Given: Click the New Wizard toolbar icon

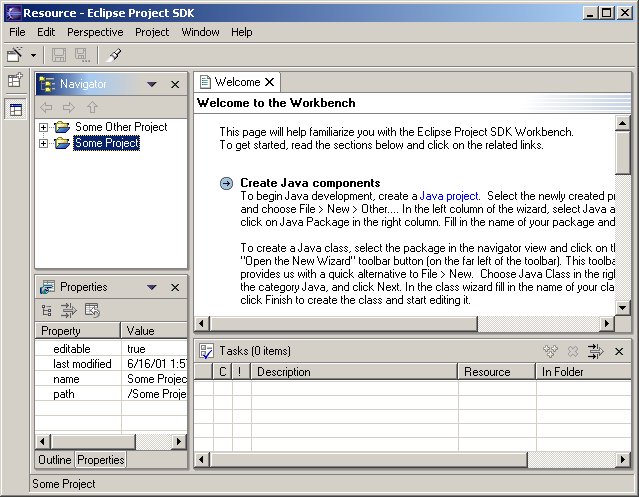Looking at the screenshot, I should [x=15, y=55].
